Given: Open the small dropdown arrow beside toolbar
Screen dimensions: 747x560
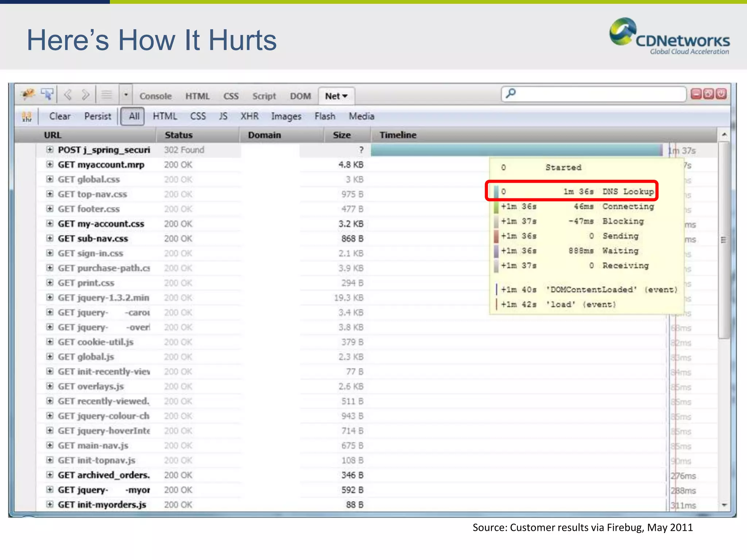Looking at the screenshot, I should 126,95.
